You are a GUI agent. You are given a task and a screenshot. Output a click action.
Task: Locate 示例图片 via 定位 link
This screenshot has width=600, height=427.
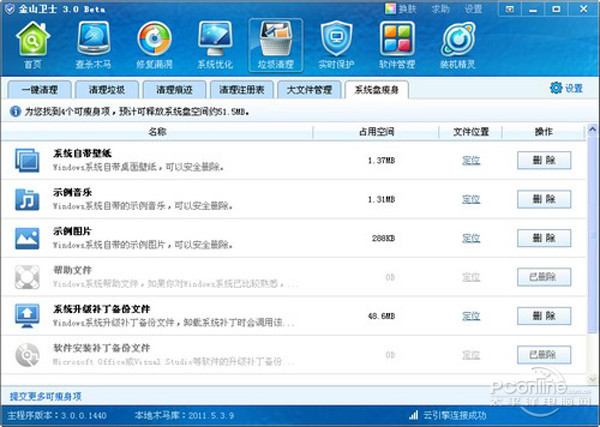point(471,238)
